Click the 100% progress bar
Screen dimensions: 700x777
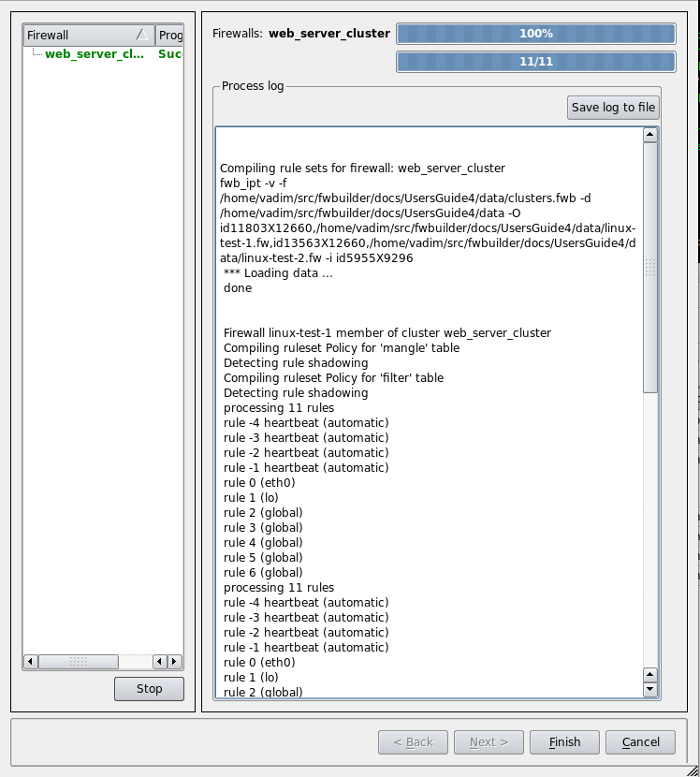tap(535, 34)
